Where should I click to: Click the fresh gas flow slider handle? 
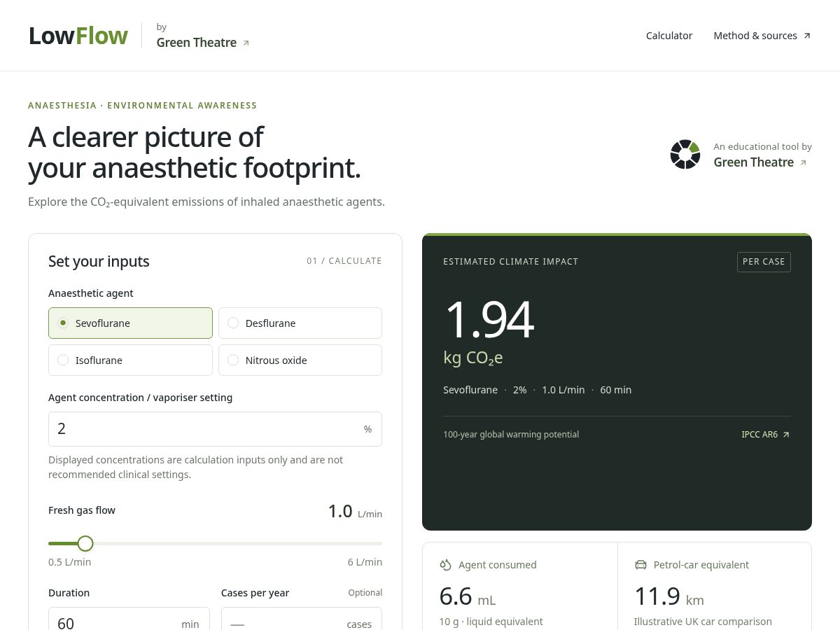pyautogui.click(x=85, y=543)
